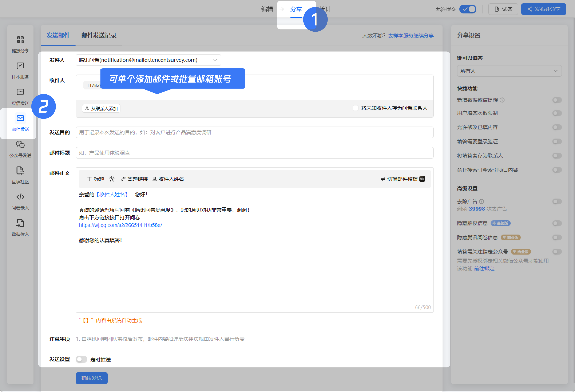Click the 确认发送 button
Image resolution: width=575 pixels, height=392 pixels.
(92, 378)
